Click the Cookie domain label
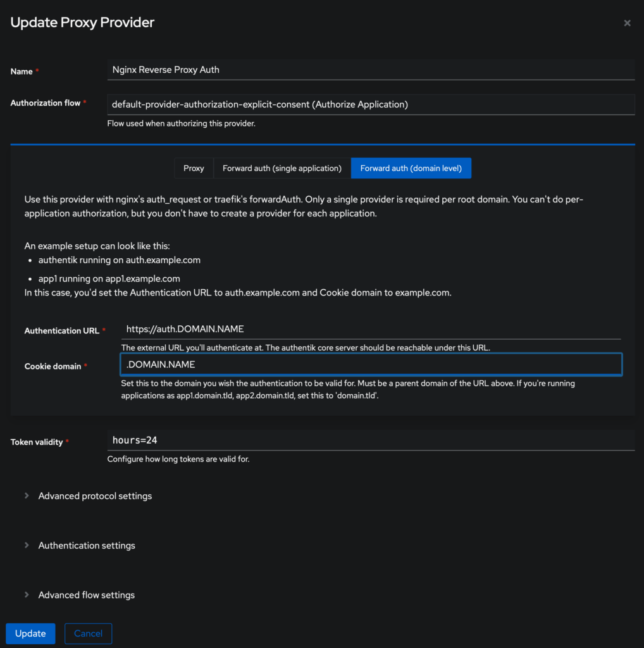The height and width of the screenshot is (648, 644). pyautogui.click(x=53, y=366)
